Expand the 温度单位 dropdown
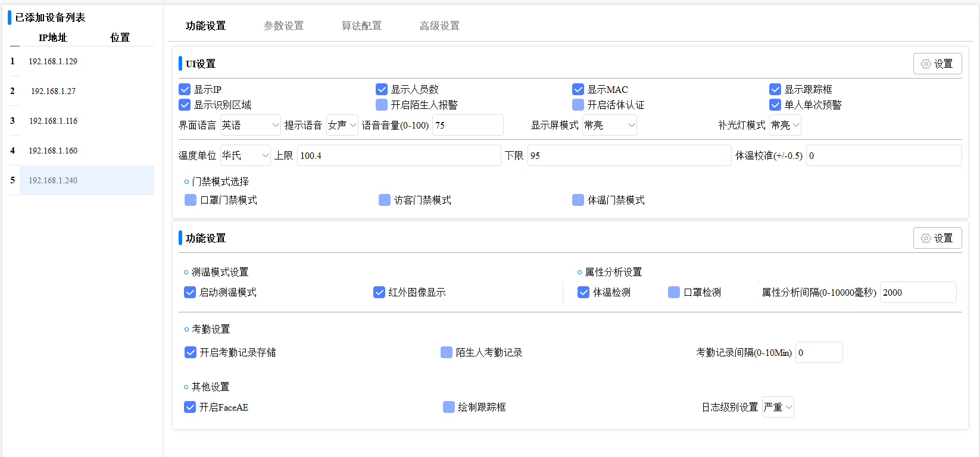Image resolution: width=980 pixels, height=457 pixels. tap(245, 155)
